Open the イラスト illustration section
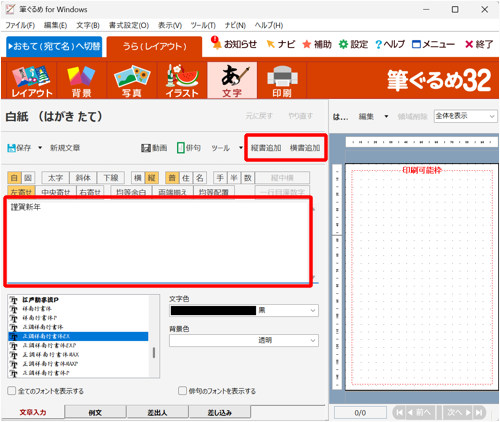The image size is (500, 422). [182, 81]
